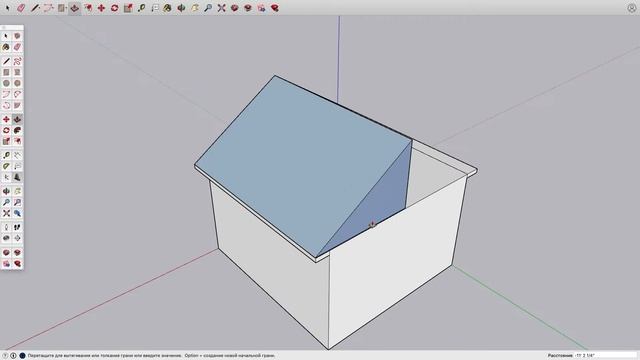
Task: Select Rectangle tool in left tool palette
Action: (x=6, y=72)
